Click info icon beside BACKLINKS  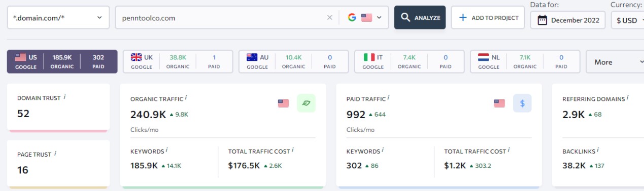pyautogui.click(x=598, y=150)
